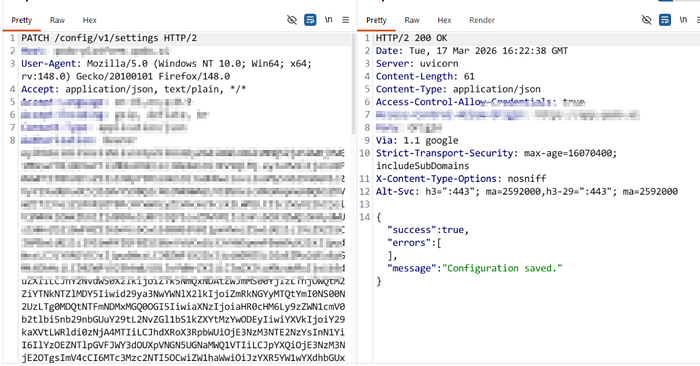Viewport: 700px width, 366px height.
Task: Toggle the \n newline display in response pane
Action: [683, 20]
